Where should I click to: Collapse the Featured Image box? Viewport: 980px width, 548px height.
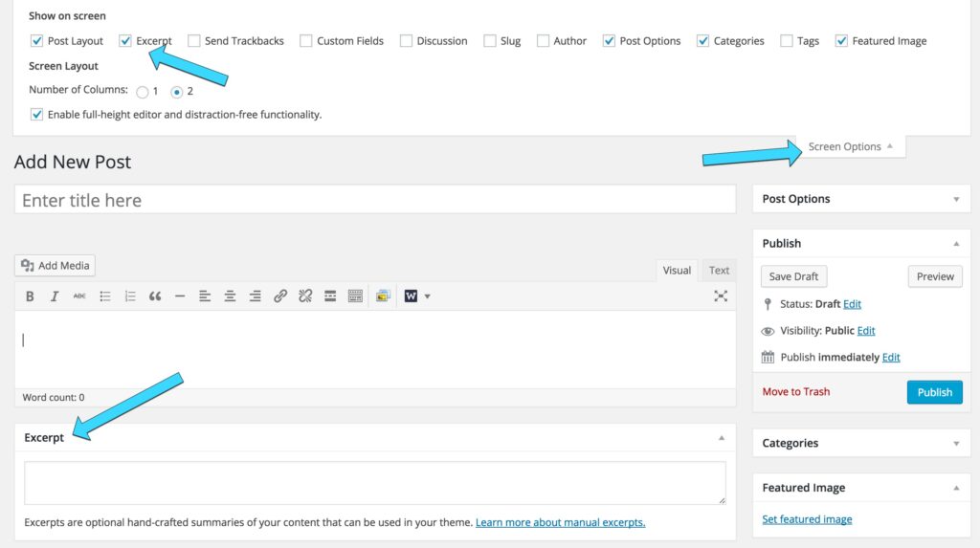[956, 488]
